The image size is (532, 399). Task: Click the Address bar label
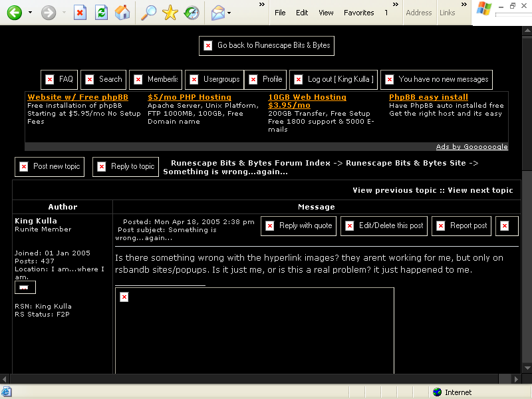pos(419,13)
